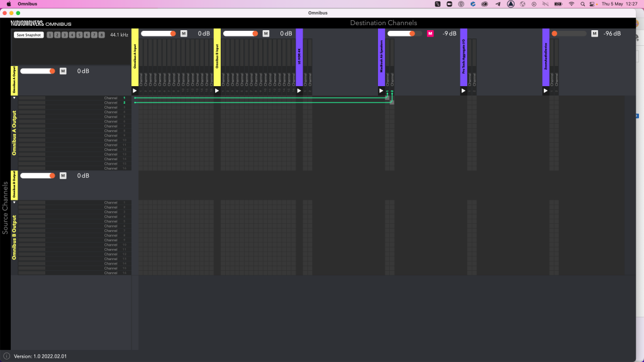
Task: Unmute the MacBook Air Speakers destination
Action: click(x=430, y=34)
